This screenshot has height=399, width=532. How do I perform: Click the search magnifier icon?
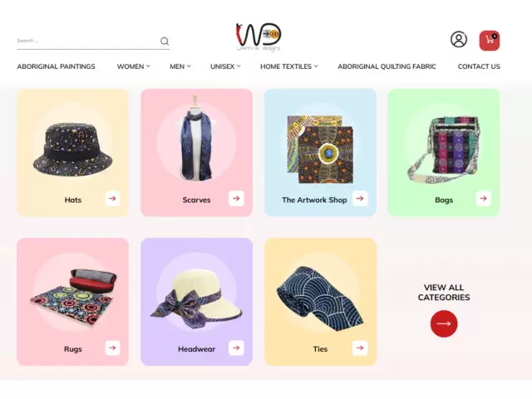pos(165,41)
